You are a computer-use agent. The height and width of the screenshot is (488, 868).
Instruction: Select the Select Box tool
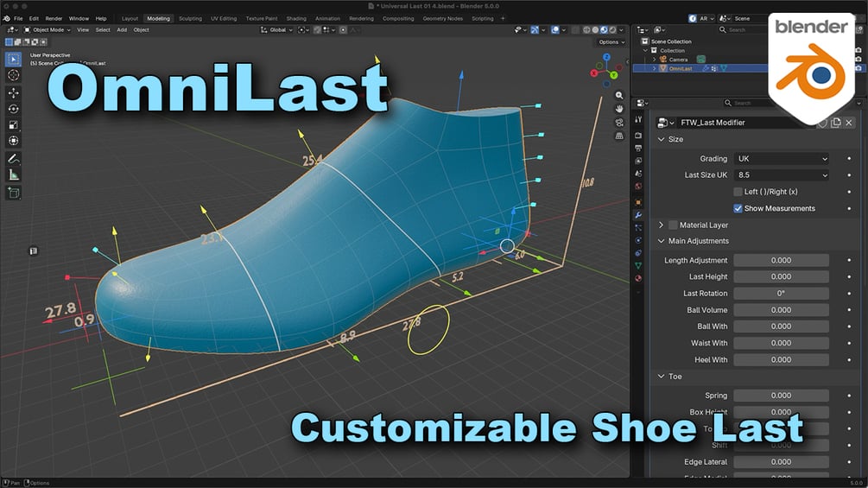(14, 60)
